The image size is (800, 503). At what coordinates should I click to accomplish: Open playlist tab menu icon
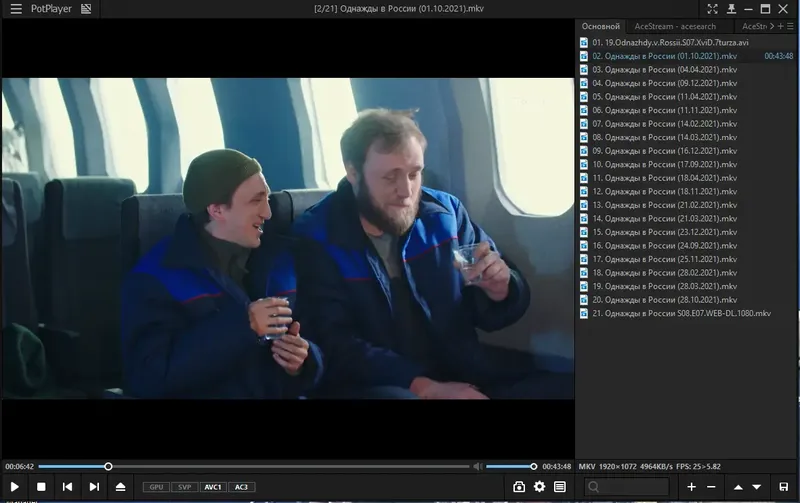coord(790,26)
